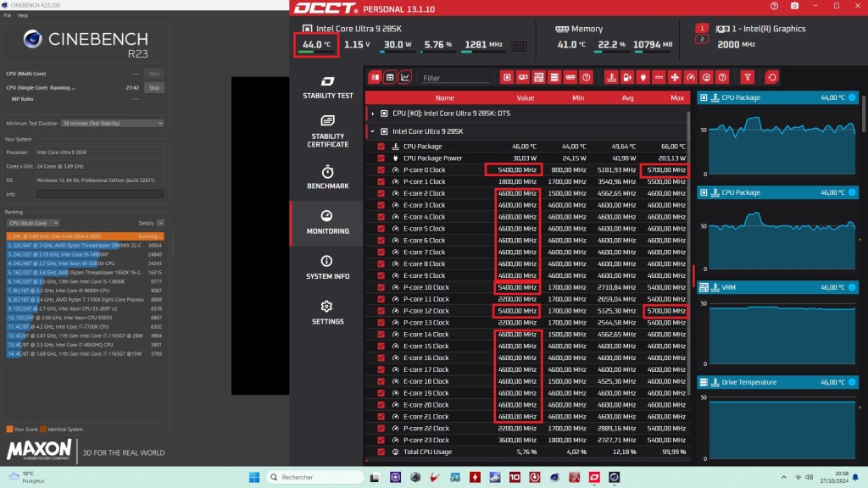The width and height of the screenshot is (868, 488).
Task: Uncheck the Total CPU Usage row
Action: (x=381, y=452)
